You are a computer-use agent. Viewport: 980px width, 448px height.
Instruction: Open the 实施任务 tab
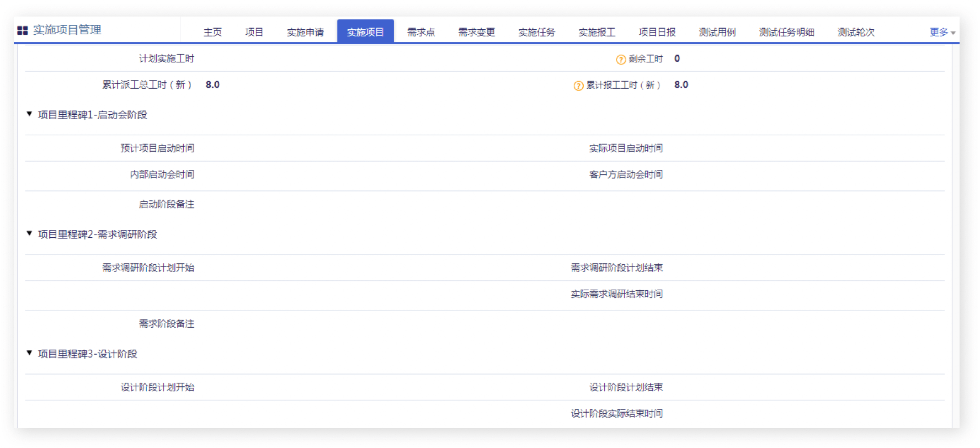[x=537, y=32]
